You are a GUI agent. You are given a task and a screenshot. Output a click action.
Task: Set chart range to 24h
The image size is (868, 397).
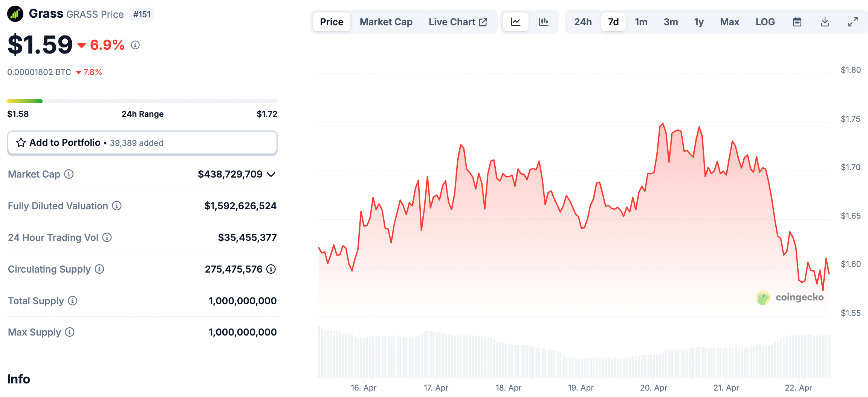[583, 22]
